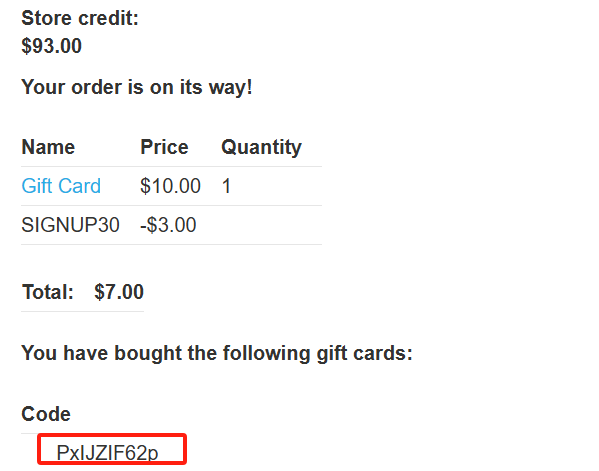Click the -$3.00 discount amount
The width and height of the screenshot is (599, 471).
pos(168,225)
